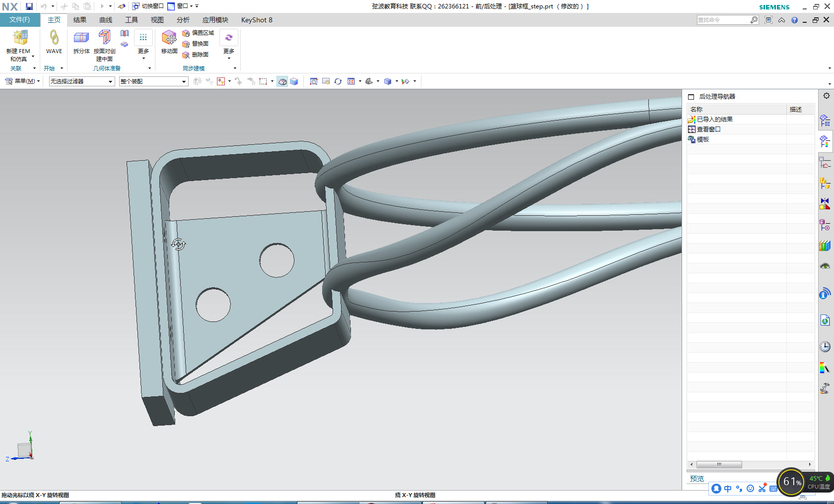
Task: Switch to the 分析 analysis tab
Action: pyautogui.click(x=183, y=20)
